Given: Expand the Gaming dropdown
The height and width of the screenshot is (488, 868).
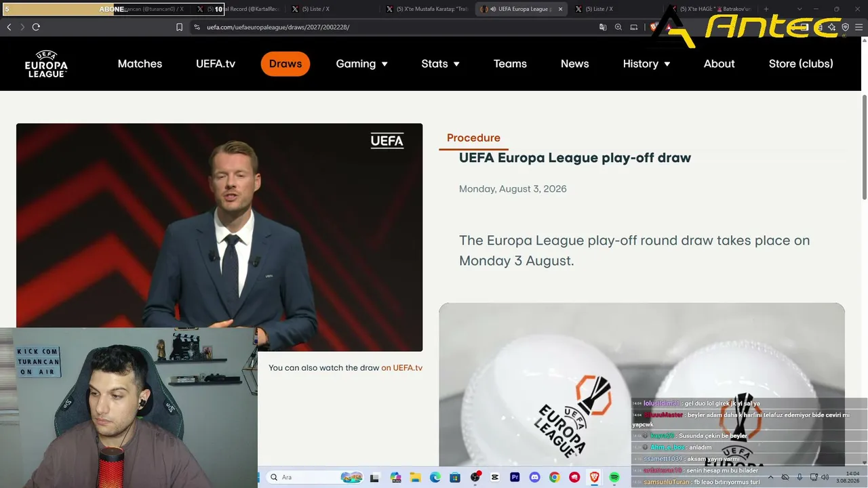Looking at the screenshot, I should coord(362,64).
